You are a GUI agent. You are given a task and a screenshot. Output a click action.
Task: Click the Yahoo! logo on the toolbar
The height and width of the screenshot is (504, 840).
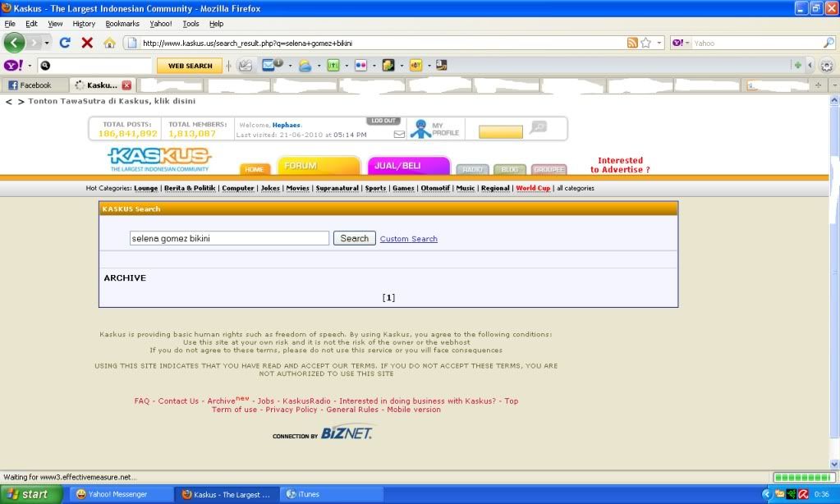[x=13, y=66]
